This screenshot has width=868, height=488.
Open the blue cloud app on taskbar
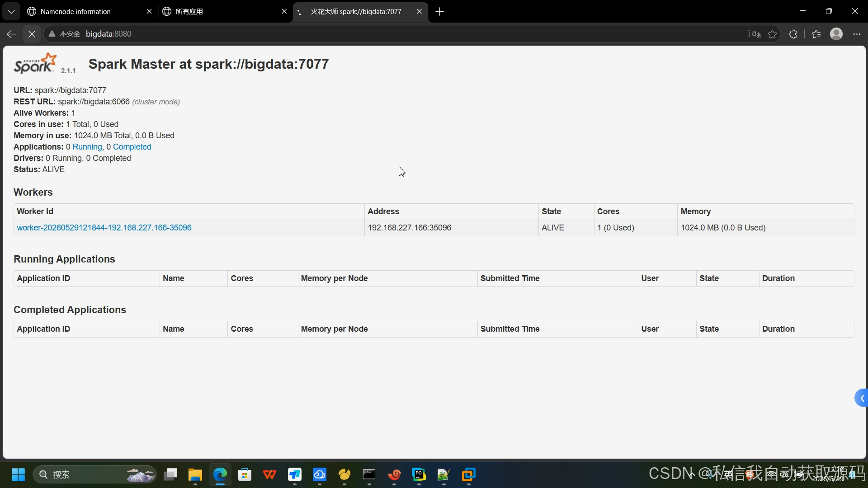click(320, 475)
